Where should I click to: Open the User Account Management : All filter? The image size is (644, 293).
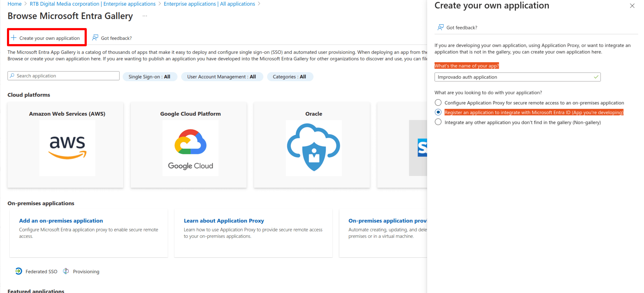222,77
